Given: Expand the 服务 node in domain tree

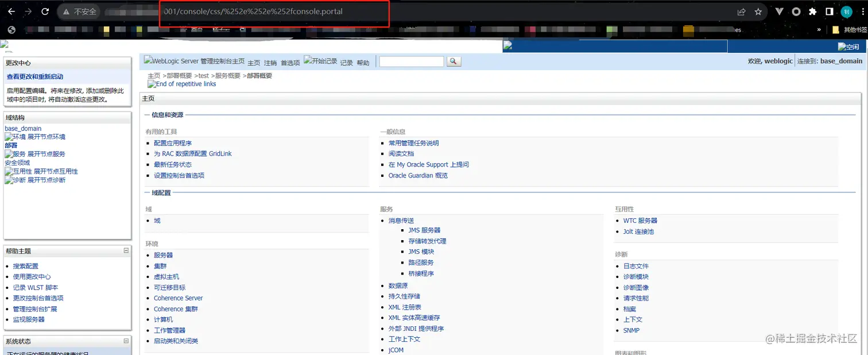Looking at the screenshot, I should click(x=35, y=154).
